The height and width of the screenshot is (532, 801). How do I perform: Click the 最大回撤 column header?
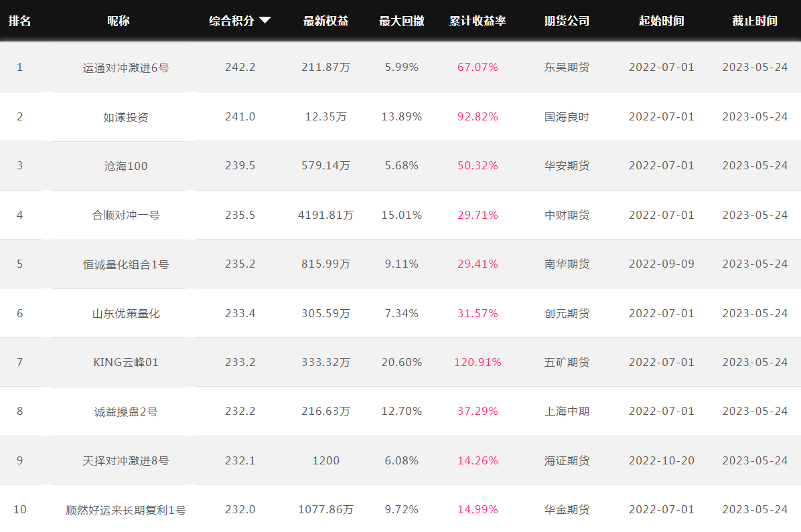402,21
